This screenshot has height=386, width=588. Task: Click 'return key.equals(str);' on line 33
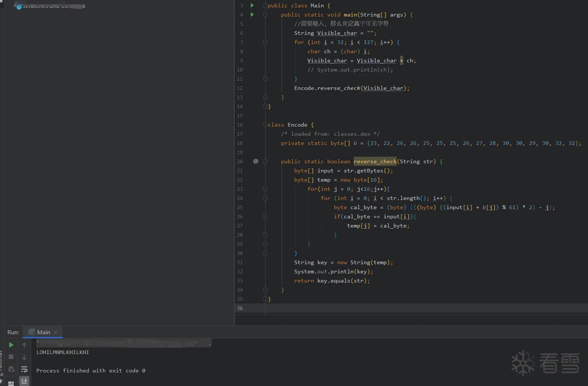tap(332, 281)
